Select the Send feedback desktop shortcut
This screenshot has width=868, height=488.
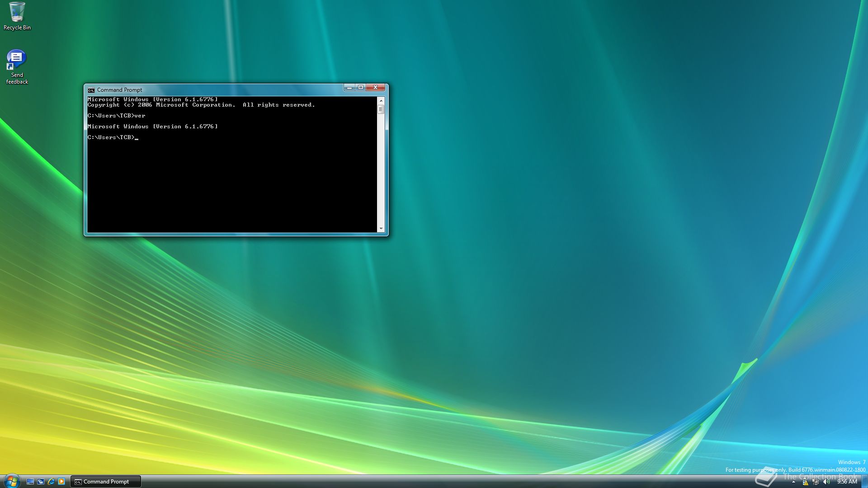tap(17, 67)
